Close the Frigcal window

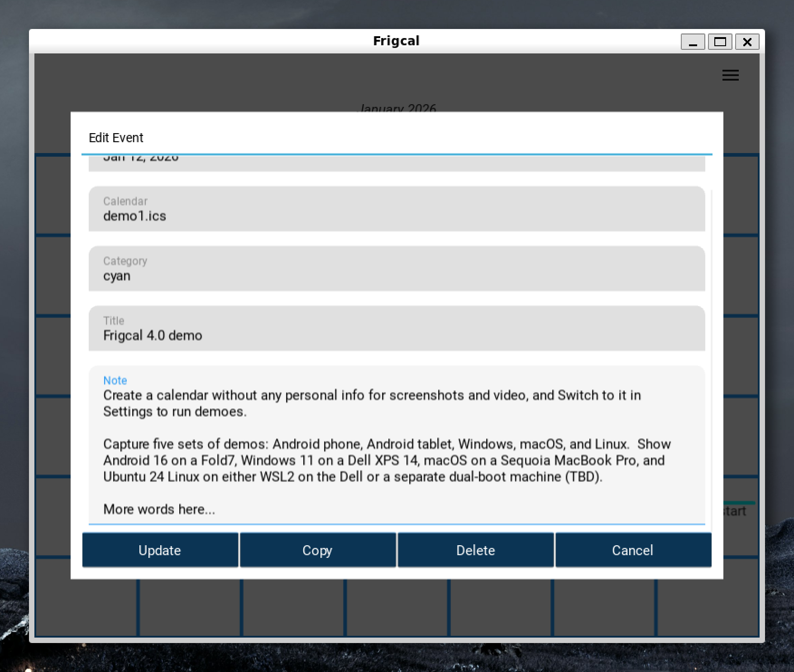point(747,42)
